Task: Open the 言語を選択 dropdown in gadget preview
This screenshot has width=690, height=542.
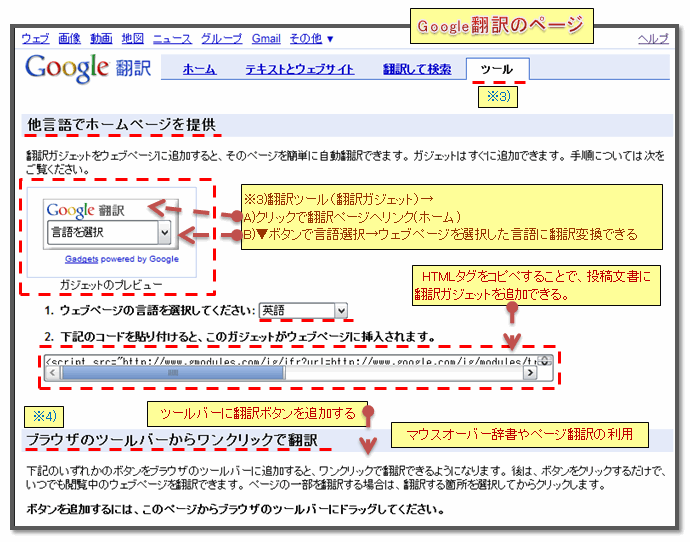Action: click(109, 232)
